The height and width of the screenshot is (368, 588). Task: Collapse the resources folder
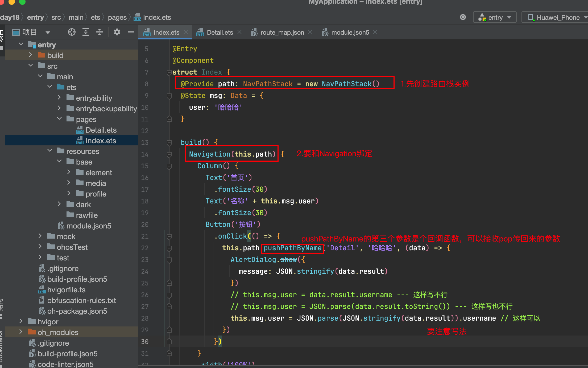click(50, 151)
